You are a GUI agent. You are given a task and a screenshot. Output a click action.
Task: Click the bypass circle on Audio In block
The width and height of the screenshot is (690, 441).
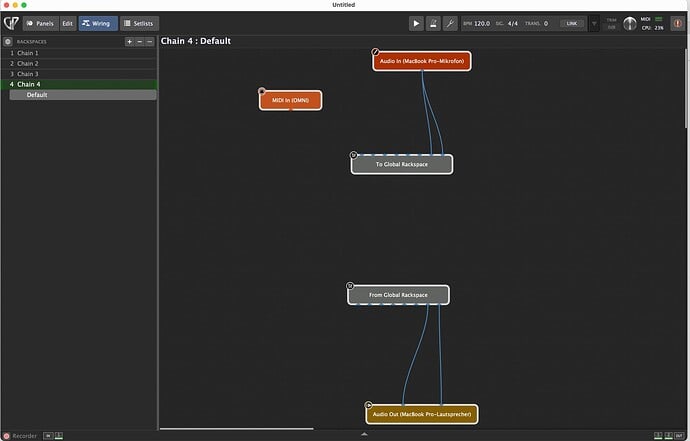pyautogui.click(x=376, y=51)
